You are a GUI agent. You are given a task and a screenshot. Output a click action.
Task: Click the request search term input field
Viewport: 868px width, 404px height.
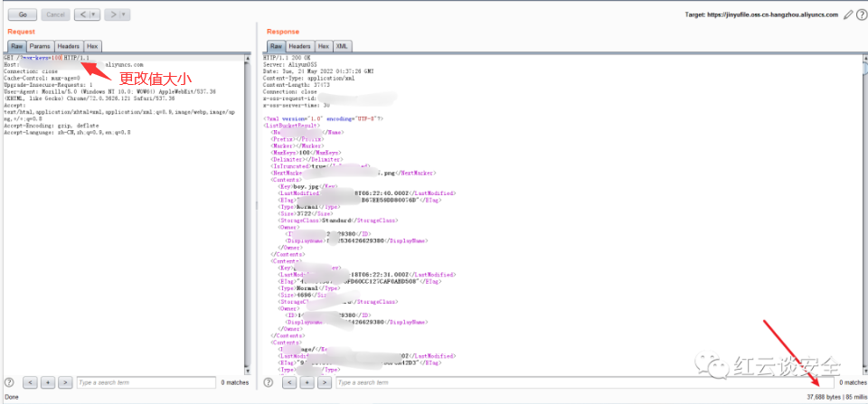pos(145,383)
